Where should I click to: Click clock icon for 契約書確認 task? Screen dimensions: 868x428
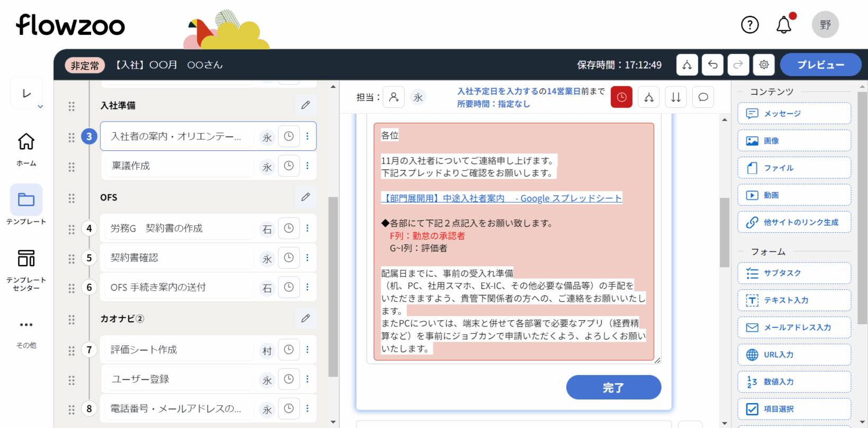[289, 258]
